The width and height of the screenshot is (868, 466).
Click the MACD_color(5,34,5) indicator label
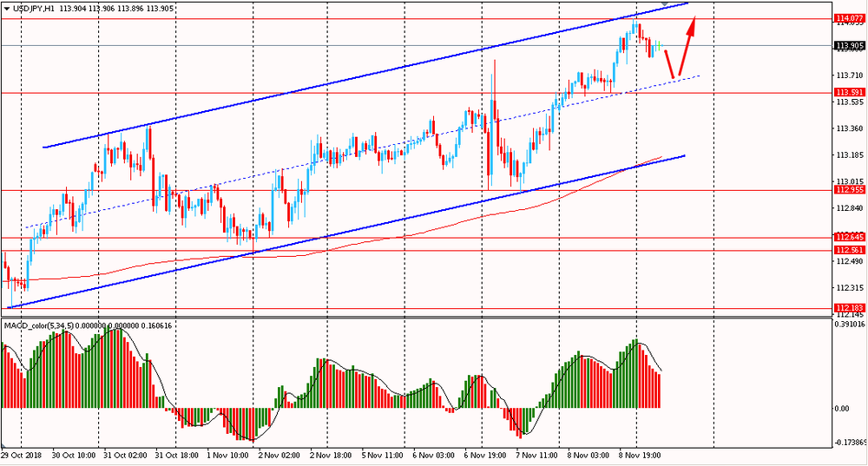pyautogui.click(x=38, y=325)
